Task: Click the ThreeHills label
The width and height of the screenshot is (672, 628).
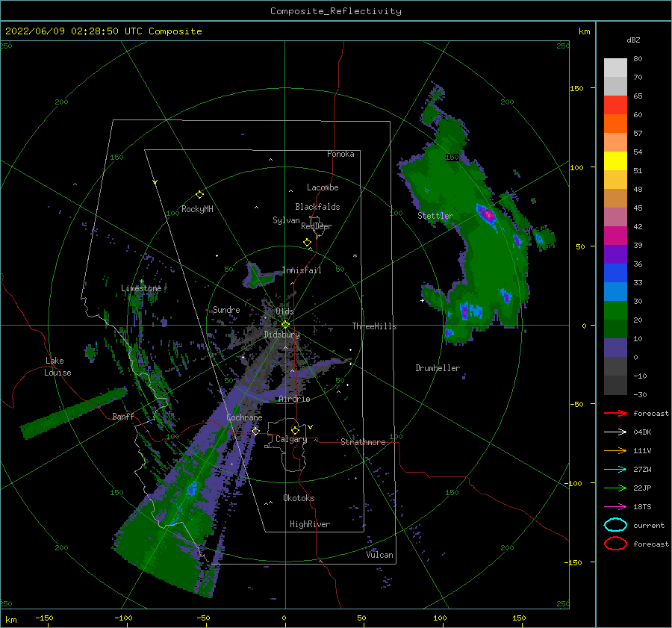Action: click(x=374, y=326)
